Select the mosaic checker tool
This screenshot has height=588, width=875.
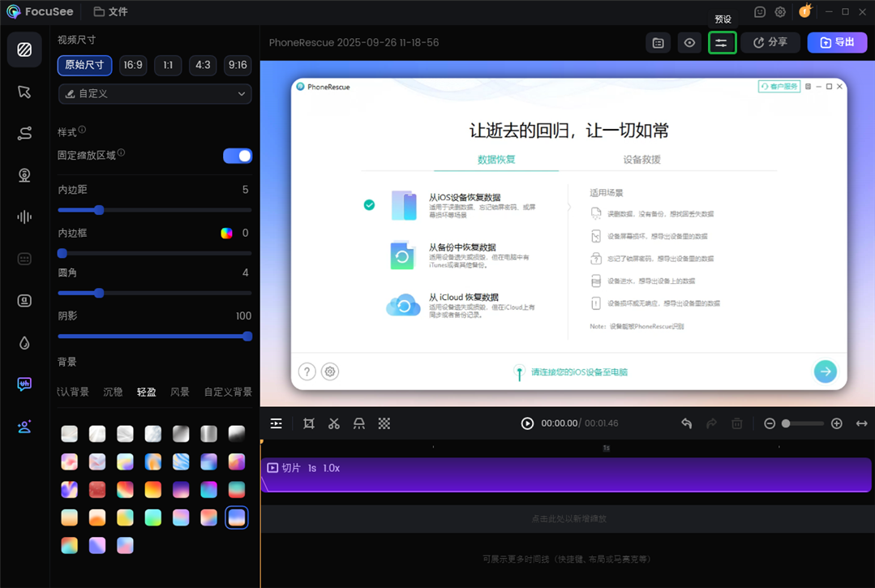[384, 423]
